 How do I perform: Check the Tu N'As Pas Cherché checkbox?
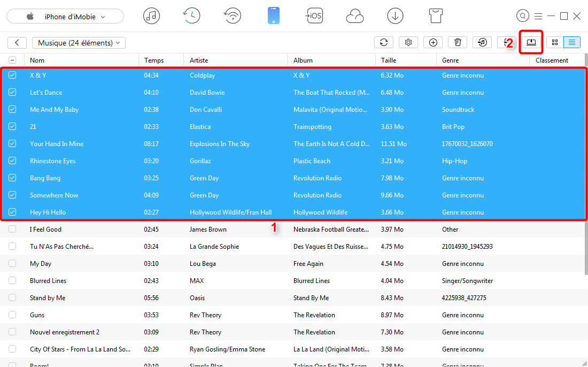(x=12, y=246)
